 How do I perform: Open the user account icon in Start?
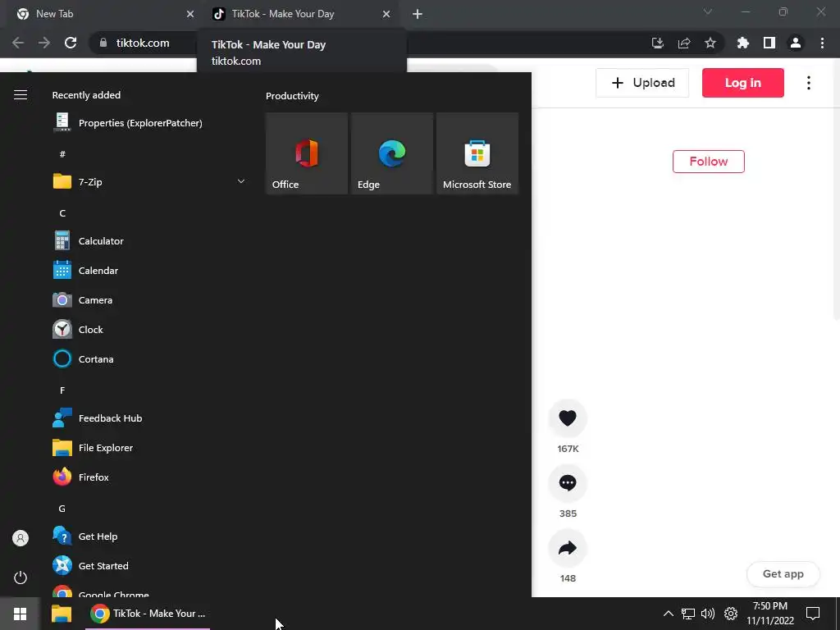[x=21, y=538]
